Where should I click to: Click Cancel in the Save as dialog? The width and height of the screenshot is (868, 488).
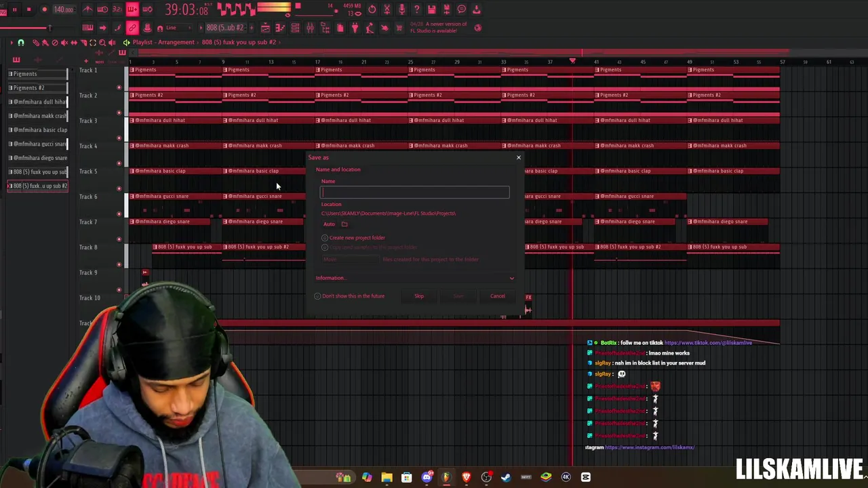point(498,296)
